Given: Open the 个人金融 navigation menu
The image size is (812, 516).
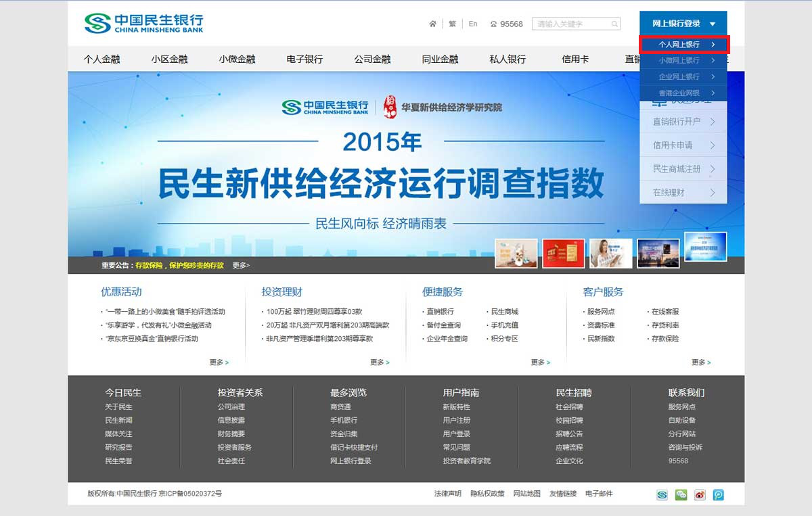Looking at the screenshot, I should tap(101, 59).
